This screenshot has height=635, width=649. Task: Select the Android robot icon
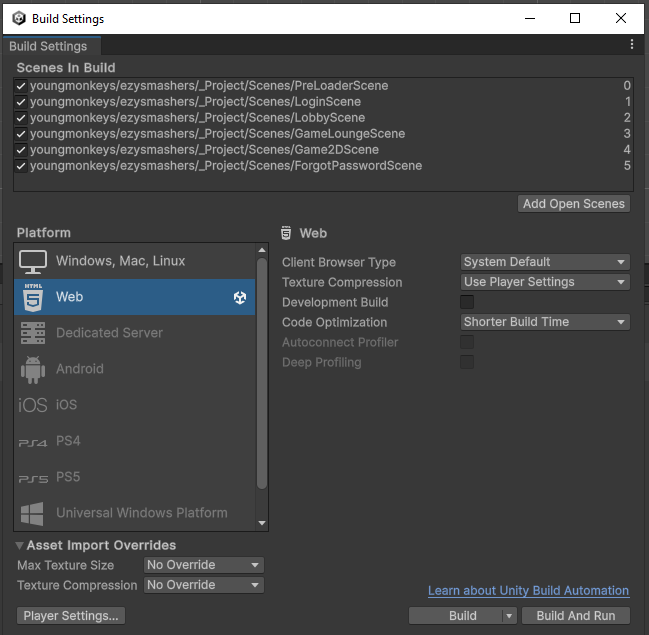[33, 369]
